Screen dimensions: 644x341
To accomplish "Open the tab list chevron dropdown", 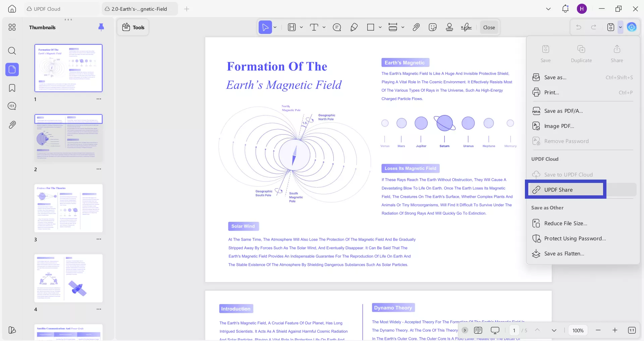I will [x=548, y=9].
